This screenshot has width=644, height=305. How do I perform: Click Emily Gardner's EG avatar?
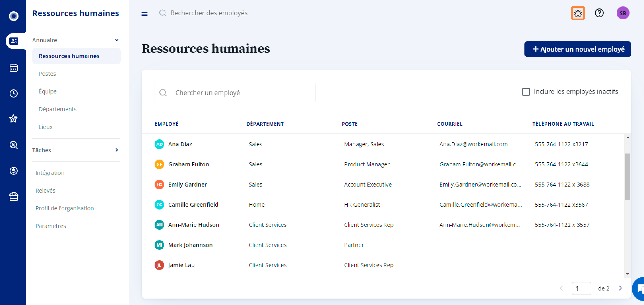coord(159,184)
